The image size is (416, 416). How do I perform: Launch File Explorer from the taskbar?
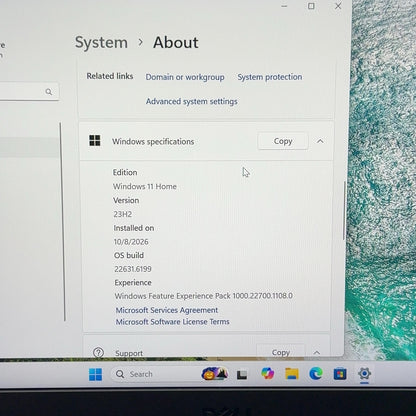tap(292, 373)
